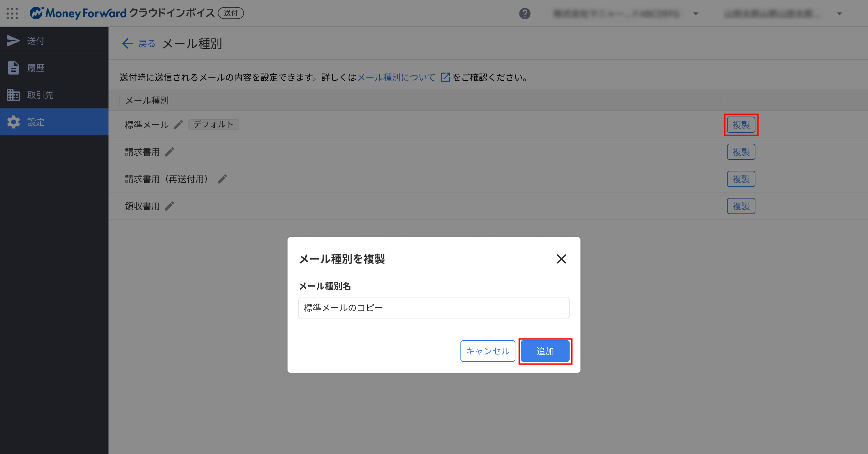
Task: Expand the user account dropdown
Action: [840, 14]
